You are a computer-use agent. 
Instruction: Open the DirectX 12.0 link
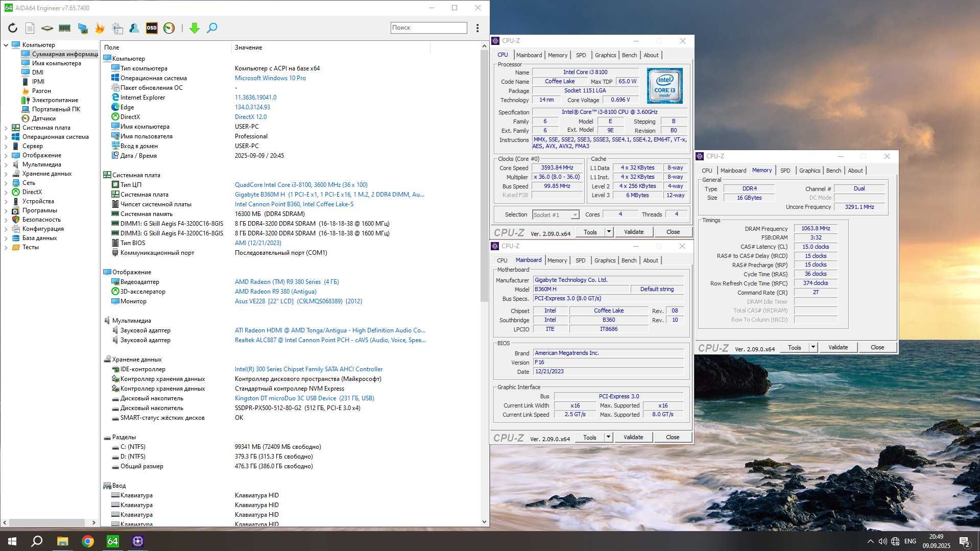pyautogui.click(x=251, y=117)
